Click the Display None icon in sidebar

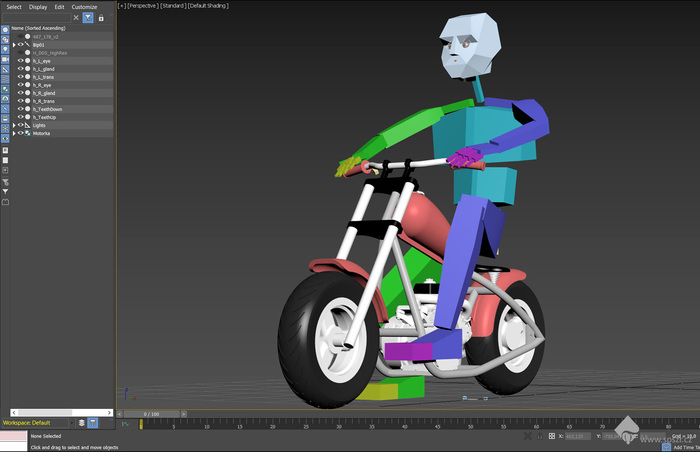(5, 160)
